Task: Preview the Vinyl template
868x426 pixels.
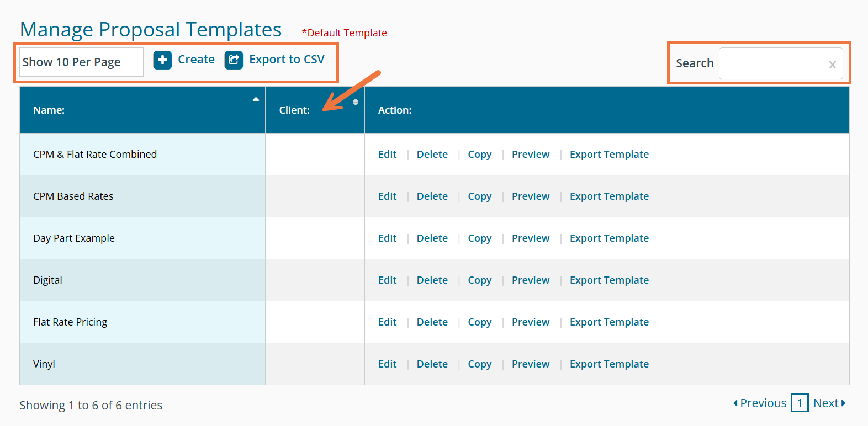Action: (530, 364)
